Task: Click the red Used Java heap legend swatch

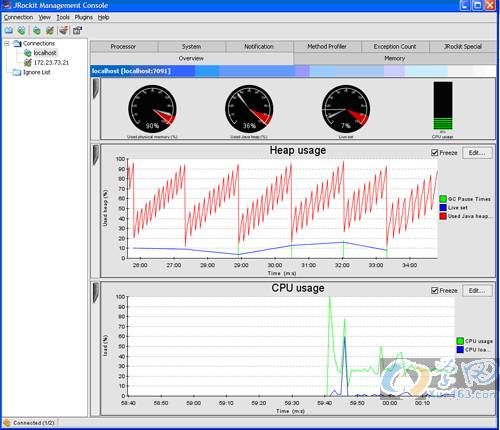Action: 443,216
